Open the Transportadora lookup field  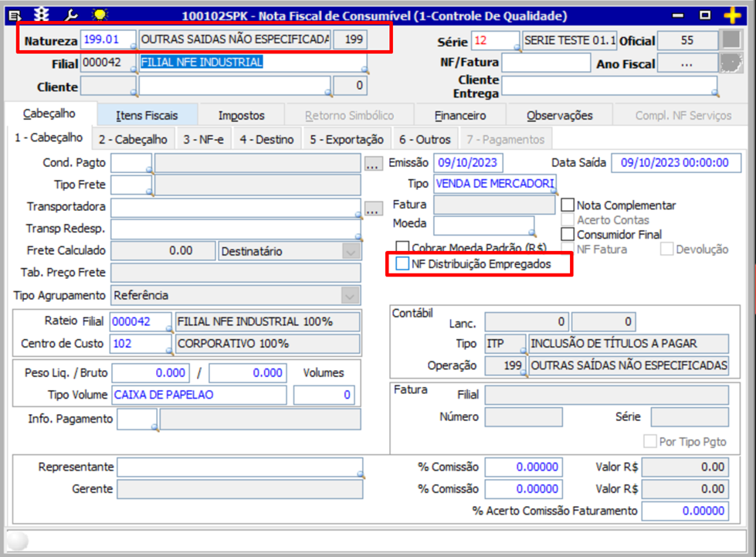(236, 207)
